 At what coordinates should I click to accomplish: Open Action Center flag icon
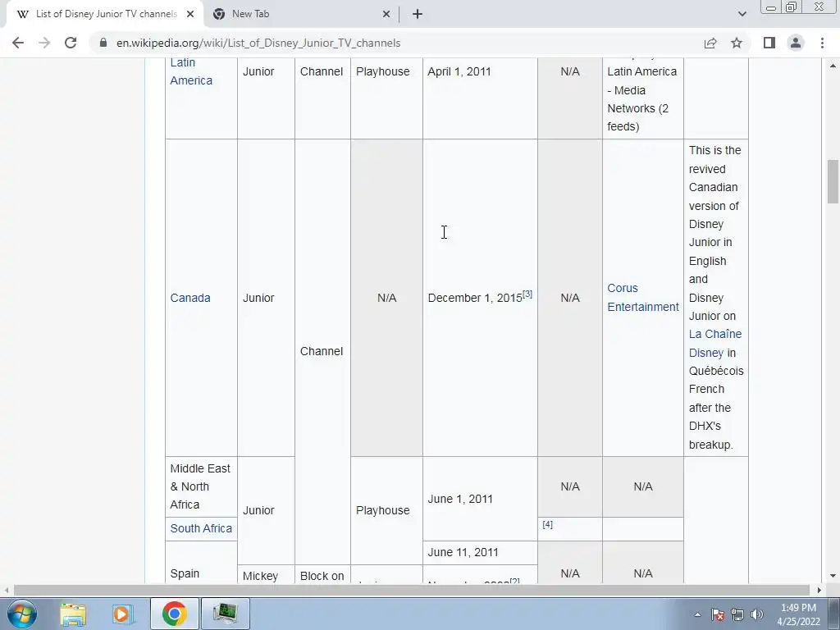pos(717,614)
